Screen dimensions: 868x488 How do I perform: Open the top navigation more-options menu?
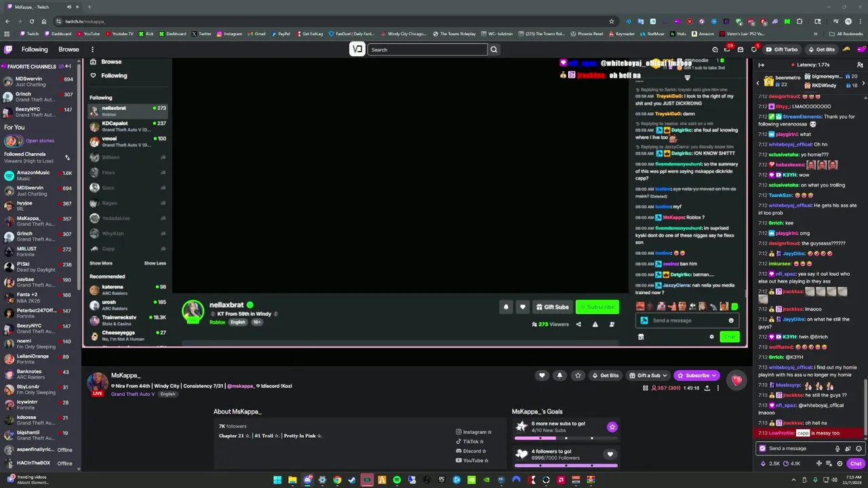(x=92, y=49)
